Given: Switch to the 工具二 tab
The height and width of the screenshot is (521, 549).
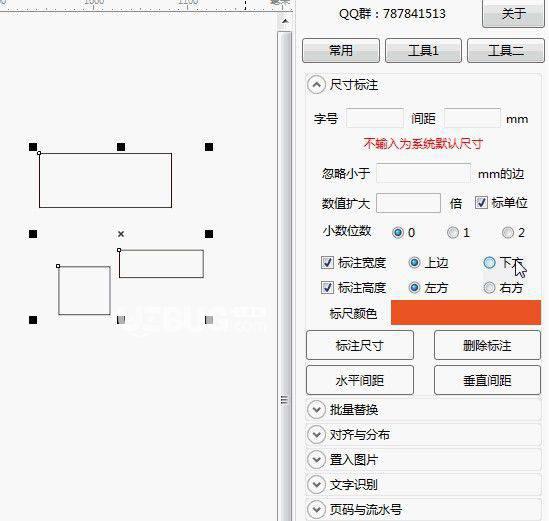Looking at the screenshot, I should click(x=506, y=51).
